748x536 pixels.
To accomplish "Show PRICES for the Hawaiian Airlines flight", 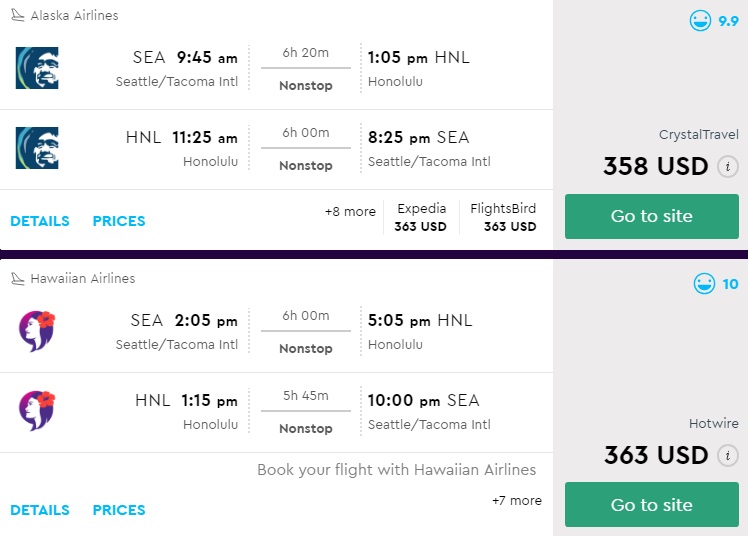I will (x=119, y=510).
